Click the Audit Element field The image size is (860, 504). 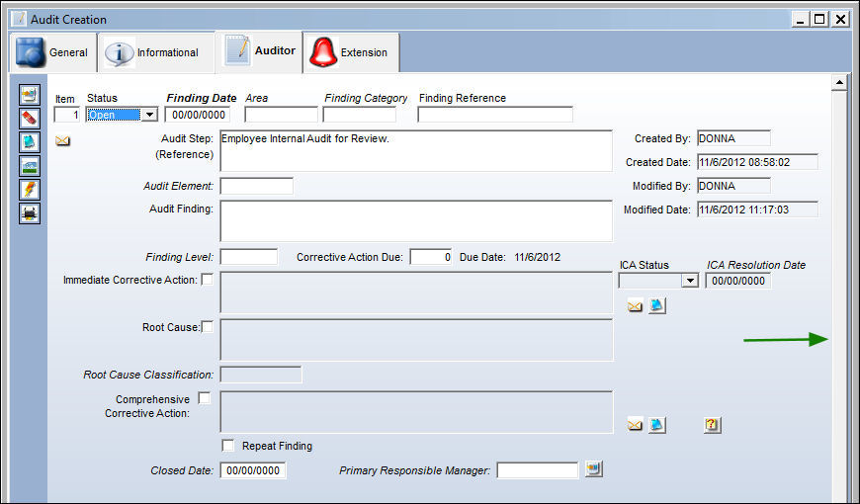click(x=257, y=186)
